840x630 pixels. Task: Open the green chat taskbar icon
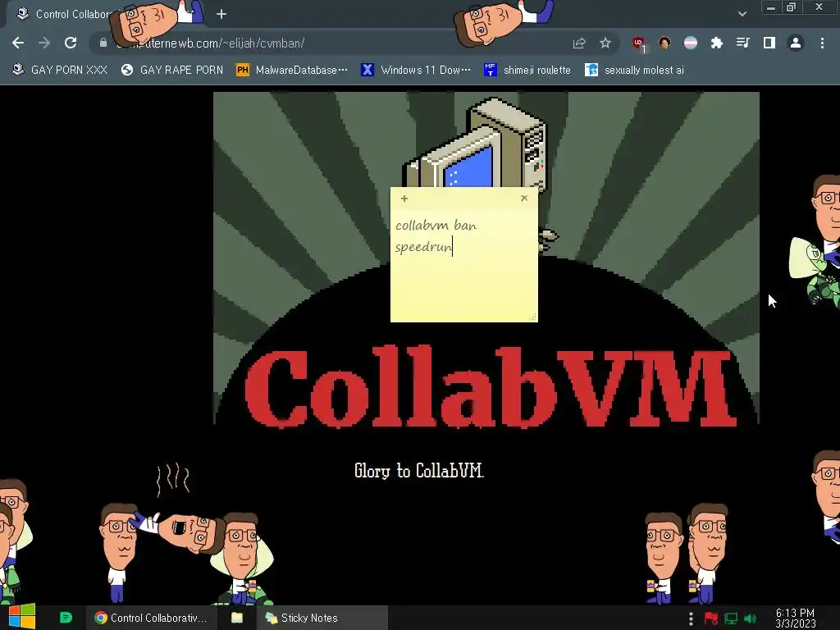66,618
